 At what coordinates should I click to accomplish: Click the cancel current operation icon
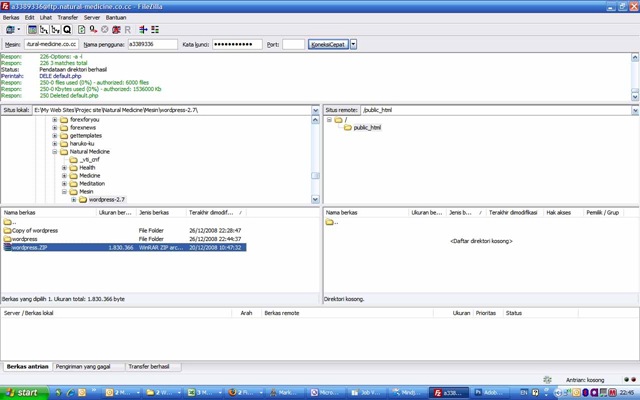click(104, 29)
